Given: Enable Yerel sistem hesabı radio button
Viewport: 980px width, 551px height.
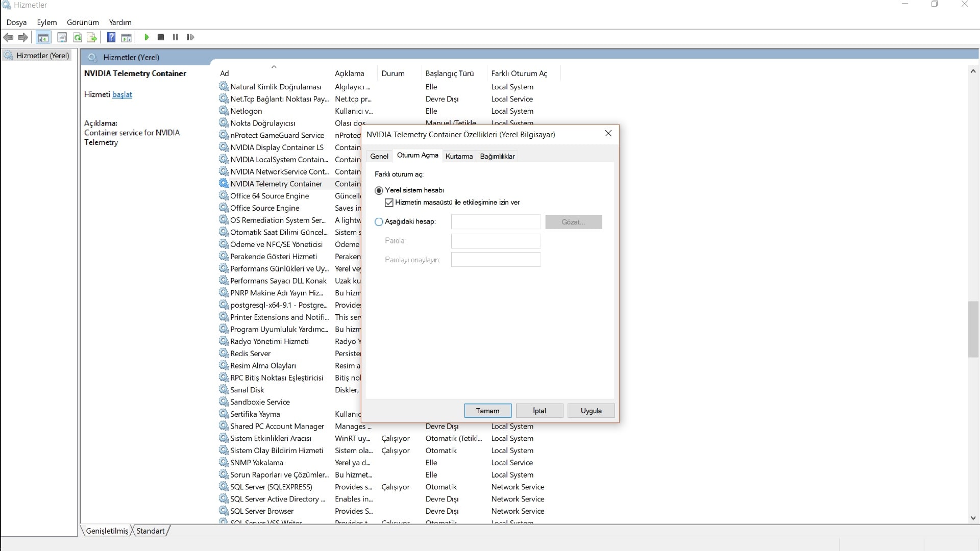Looking at the screenshot, I should click(379, 190).
